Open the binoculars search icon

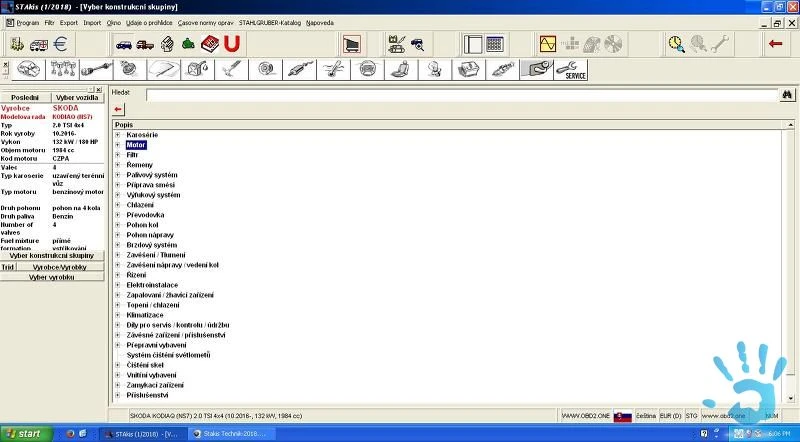[788, 95]
